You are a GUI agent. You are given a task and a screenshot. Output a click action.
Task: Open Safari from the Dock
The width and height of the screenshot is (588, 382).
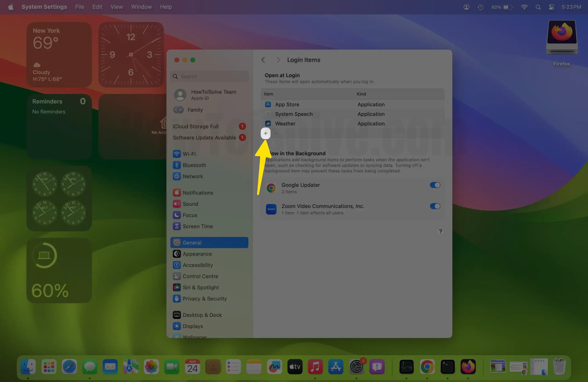69,366
